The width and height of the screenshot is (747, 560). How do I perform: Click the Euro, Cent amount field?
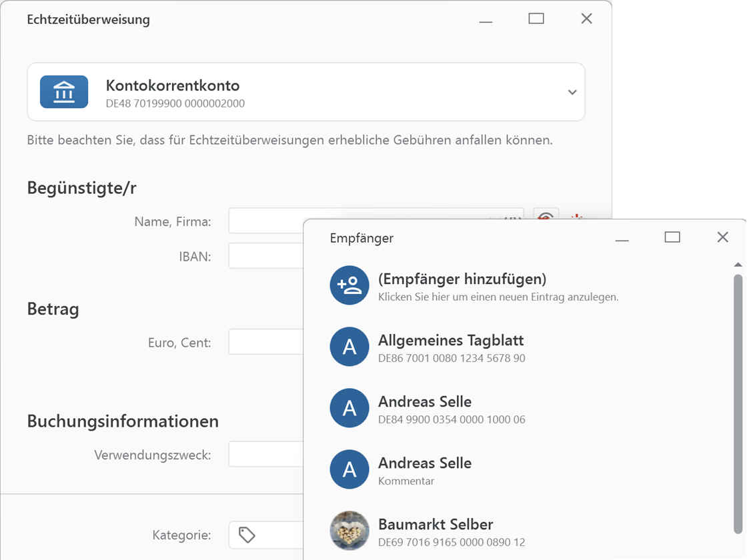tap(267, 341)
